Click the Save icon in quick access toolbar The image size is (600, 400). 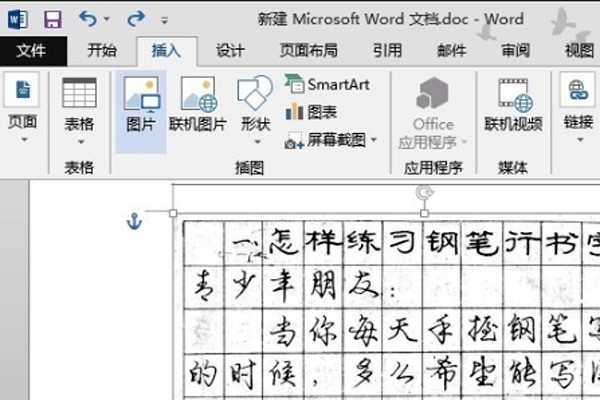coord(52,18)
